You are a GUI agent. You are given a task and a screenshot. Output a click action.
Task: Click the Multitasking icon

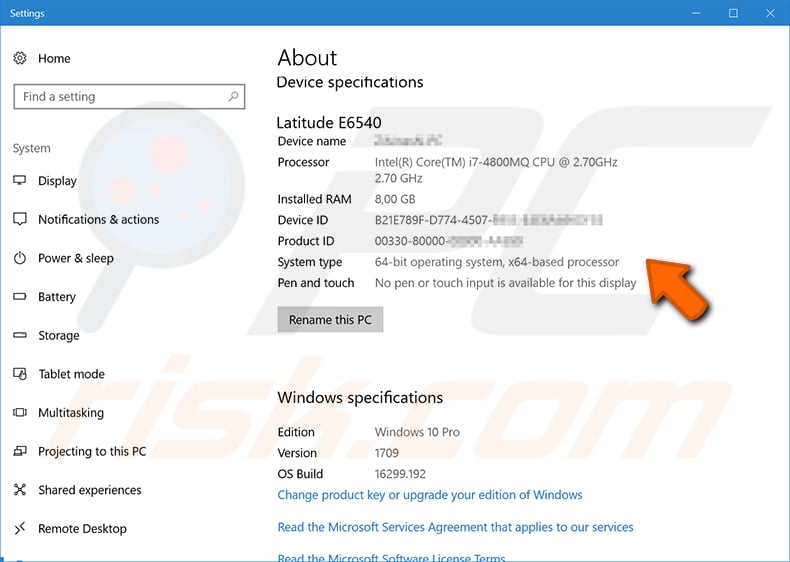(20, 413)
